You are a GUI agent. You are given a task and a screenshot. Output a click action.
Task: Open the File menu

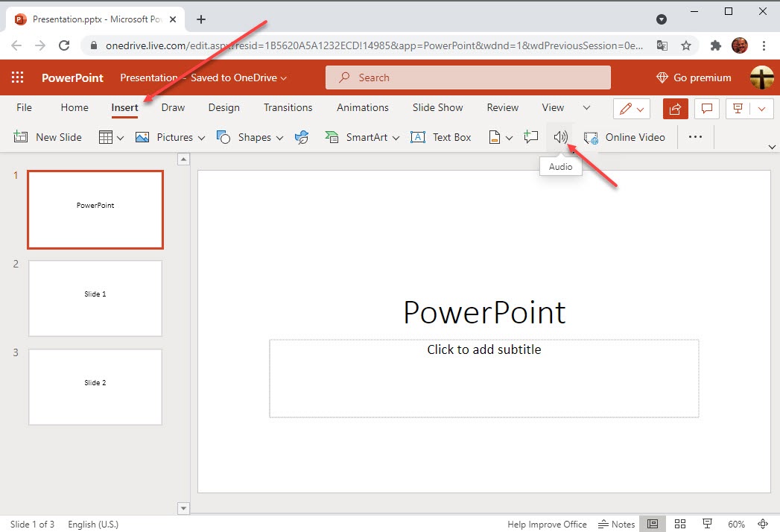(x=24, y=107)
